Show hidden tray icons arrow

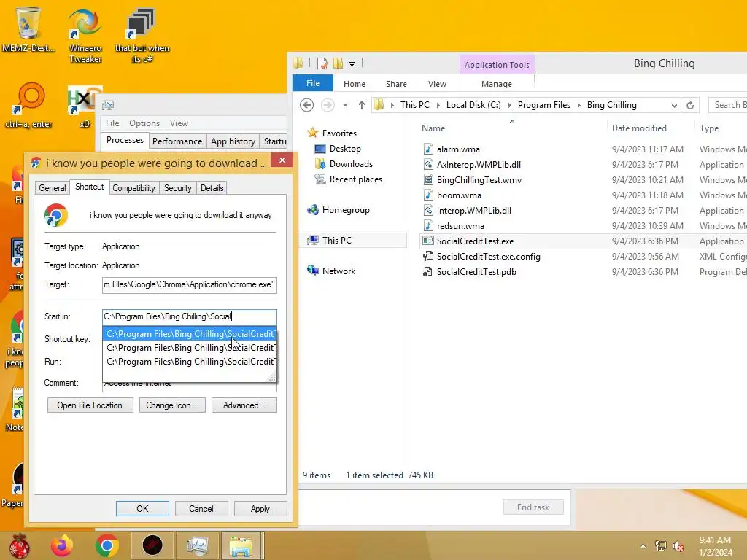(643, 546)
